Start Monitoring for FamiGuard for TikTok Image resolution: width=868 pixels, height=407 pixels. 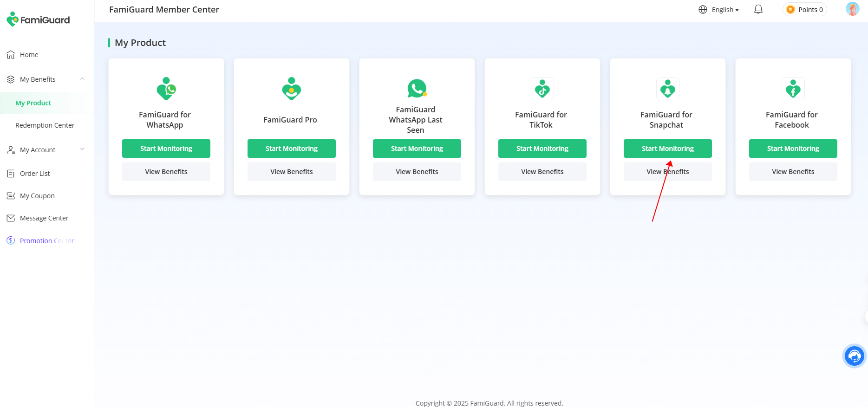point(542,149)
